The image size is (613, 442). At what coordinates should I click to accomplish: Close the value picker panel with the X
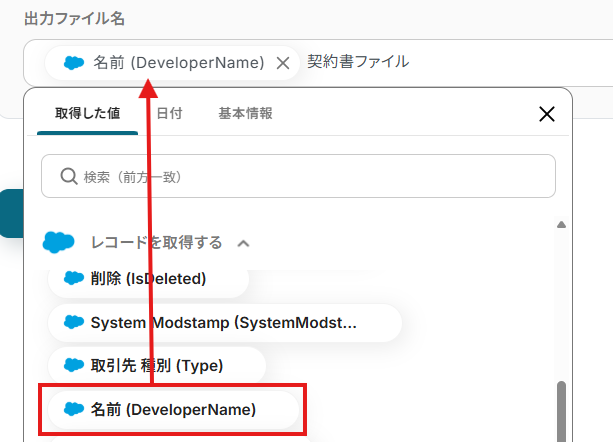point(547,114)
